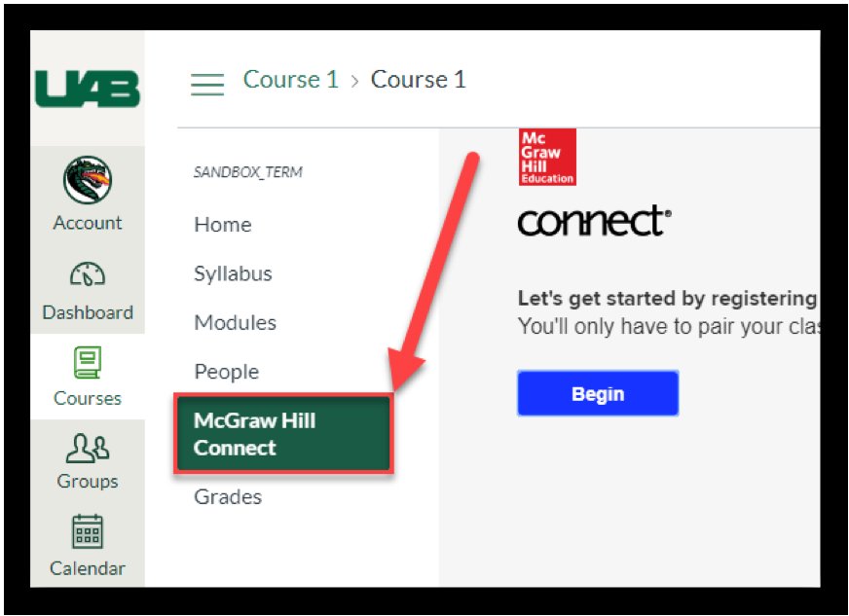Click the Course 1 breadcrumb link

[x=291, y=80]
